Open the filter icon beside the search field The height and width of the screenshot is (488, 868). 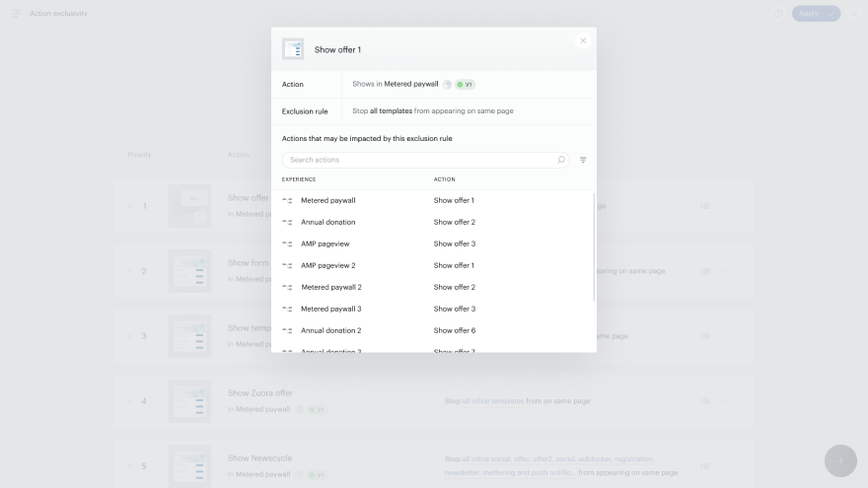coord(583,160)
